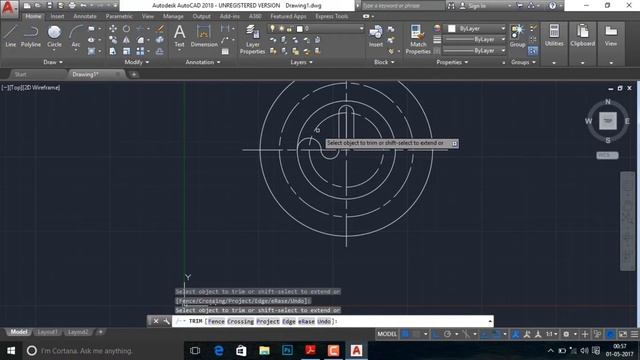Open the Utilities panel
This screenshot has height=360, width=640.
[554, 36]
